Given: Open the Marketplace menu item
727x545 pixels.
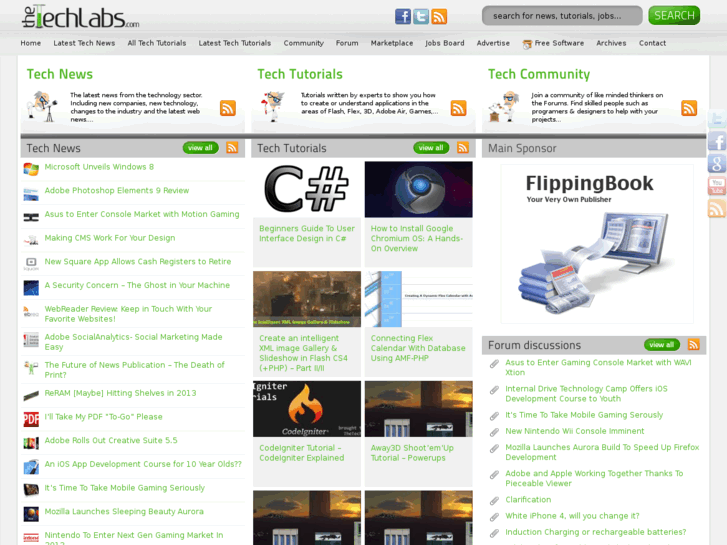Looking at the screenshot, I should pos(392,43).
